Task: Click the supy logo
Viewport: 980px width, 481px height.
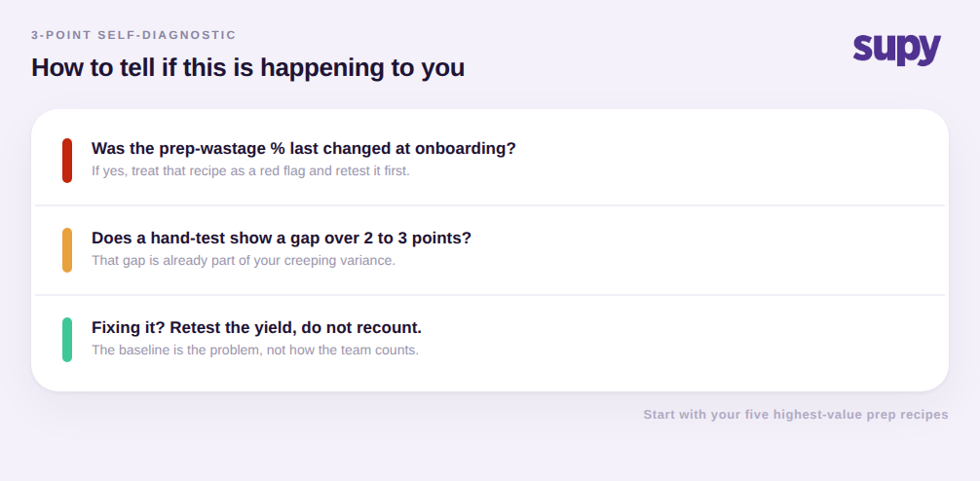Action: tap(897, 50)
